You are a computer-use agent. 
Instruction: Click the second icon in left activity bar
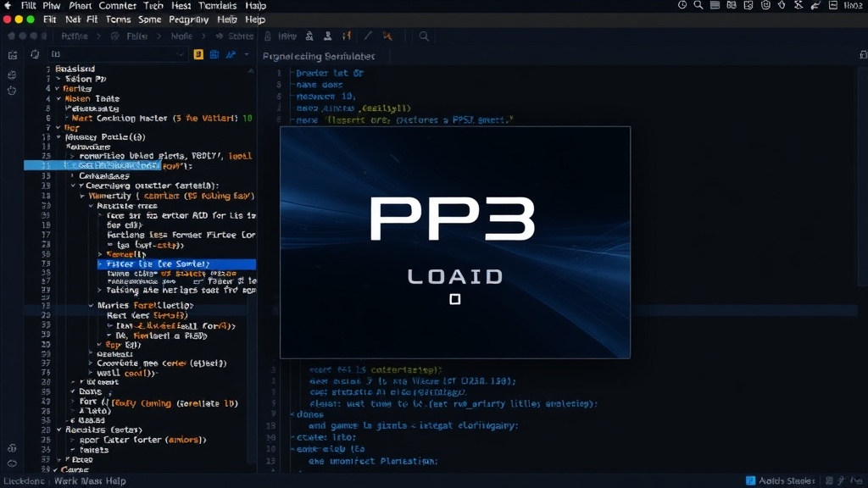tap(12, 75)
